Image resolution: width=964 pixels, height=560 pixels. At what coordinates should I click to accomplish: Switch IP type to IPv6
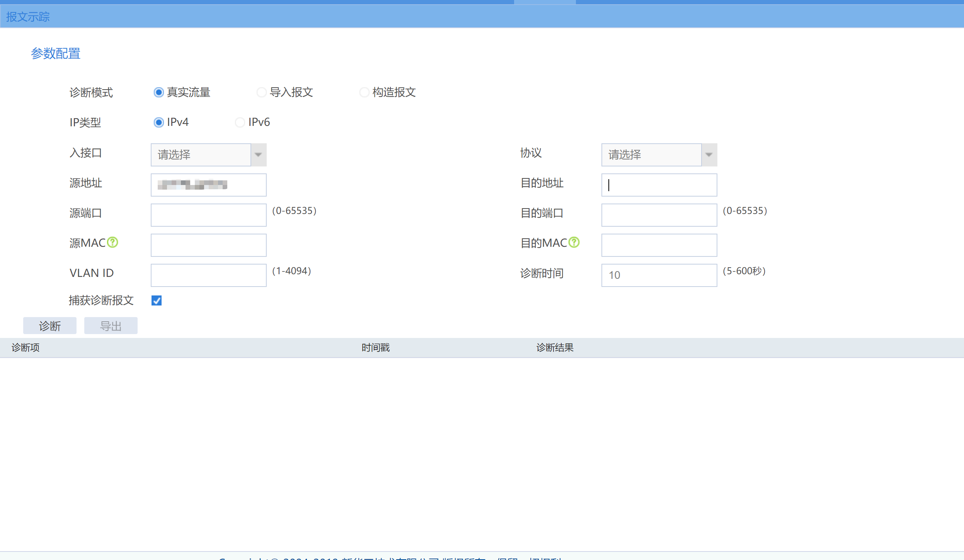tap(240, 122)
